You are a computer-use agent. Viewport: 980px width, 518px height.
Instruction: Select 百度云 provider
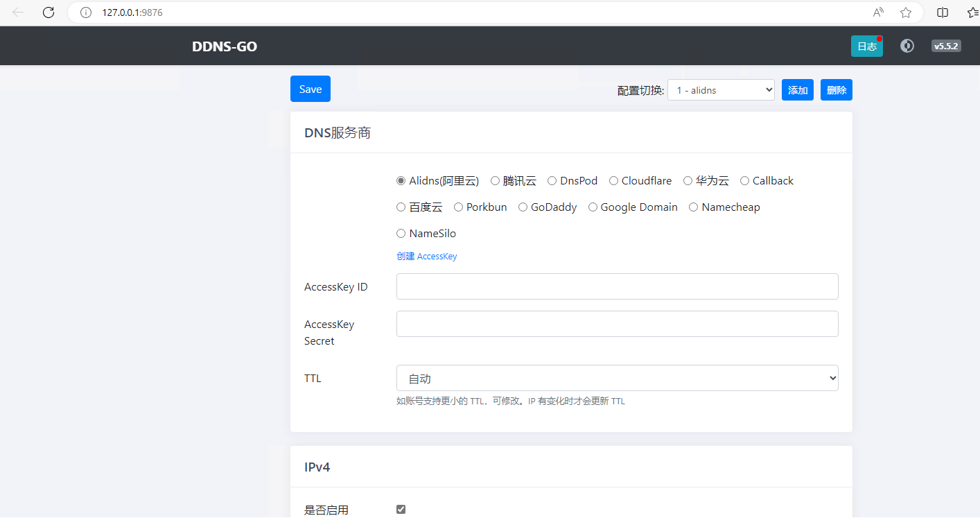pos(401,207)
